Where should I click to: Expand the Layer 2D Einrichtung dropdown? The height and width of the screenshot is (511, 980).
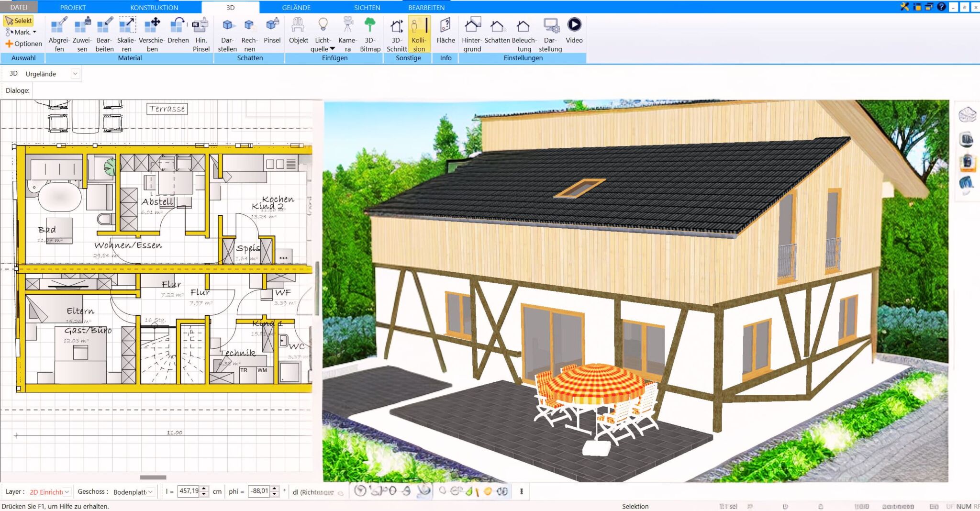(67, 492)
